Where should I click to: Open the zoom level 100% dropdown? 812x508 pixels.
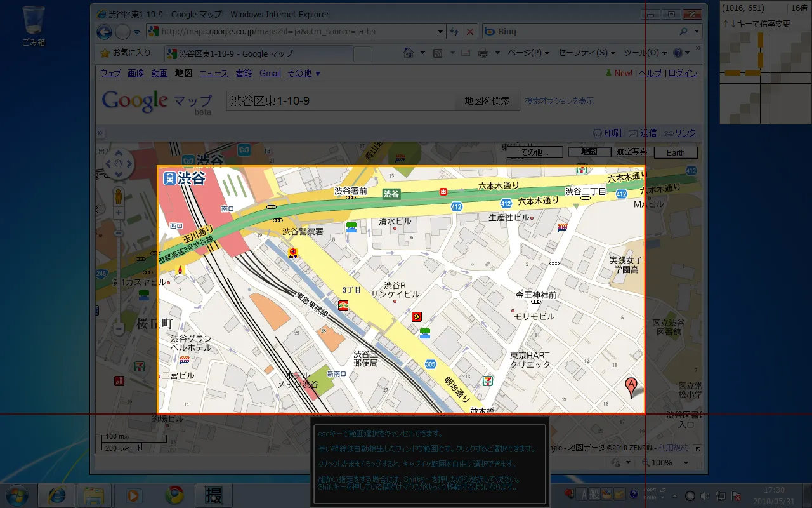click(686, 464)
